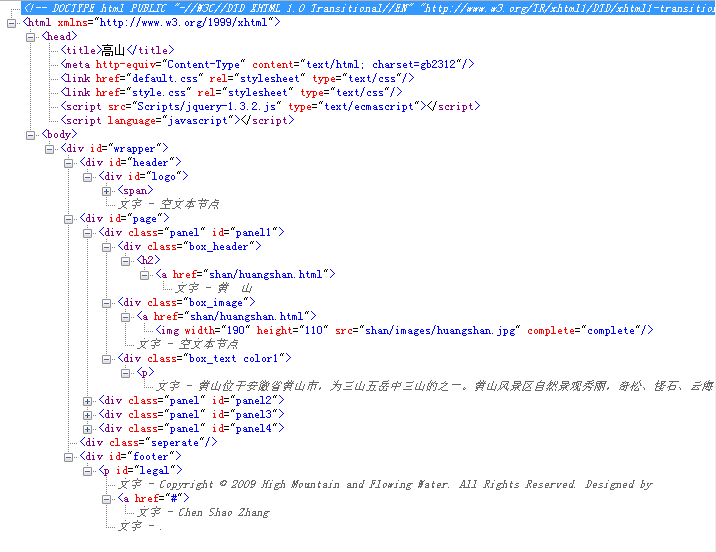
Task: Expand the panel4 div node
Action: [87, 429]
